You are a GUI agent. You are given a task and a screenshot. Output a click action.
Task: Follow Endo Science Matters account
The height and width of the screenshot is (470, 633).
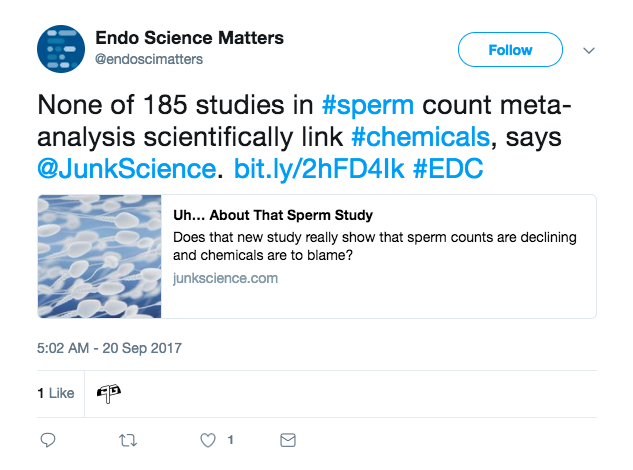tap(510, 50)
